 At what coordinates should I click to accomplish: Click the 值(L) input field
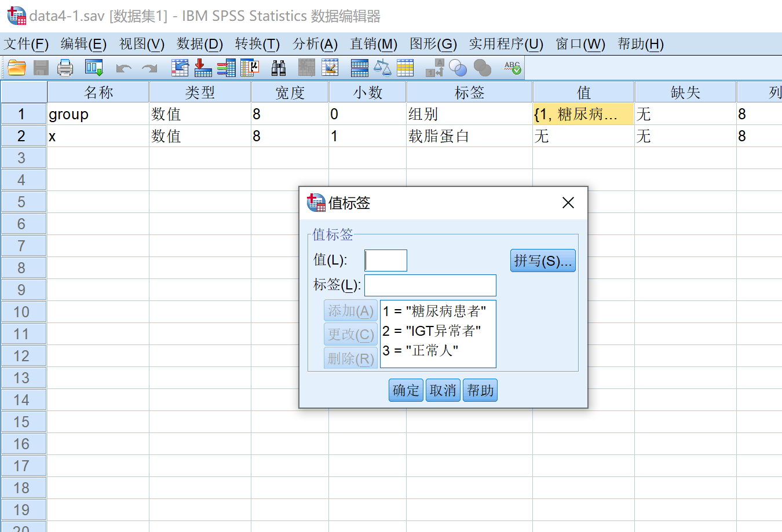click(386, 261)
